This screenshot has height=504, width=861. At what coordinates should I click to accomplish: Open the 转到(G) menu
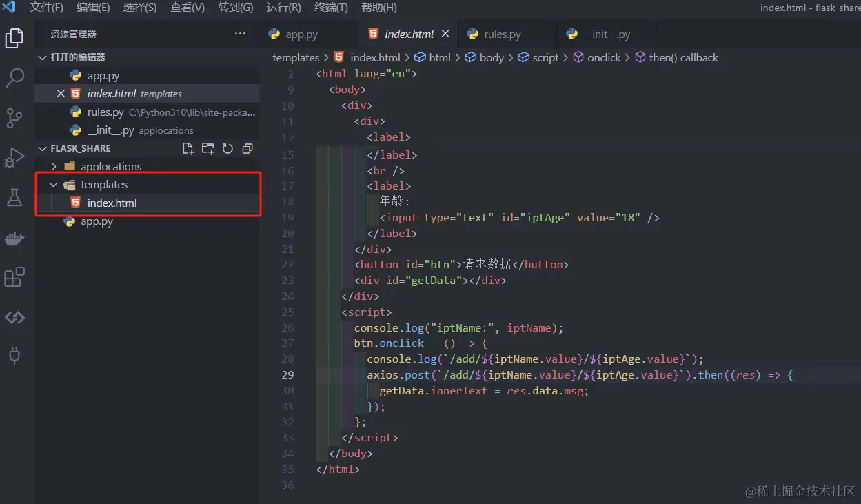(235, 8)
